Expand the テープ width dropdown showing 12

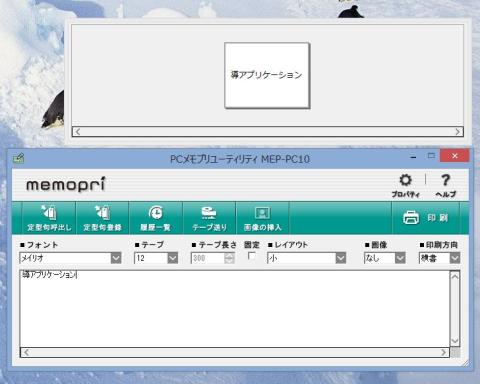click(173, 258)
